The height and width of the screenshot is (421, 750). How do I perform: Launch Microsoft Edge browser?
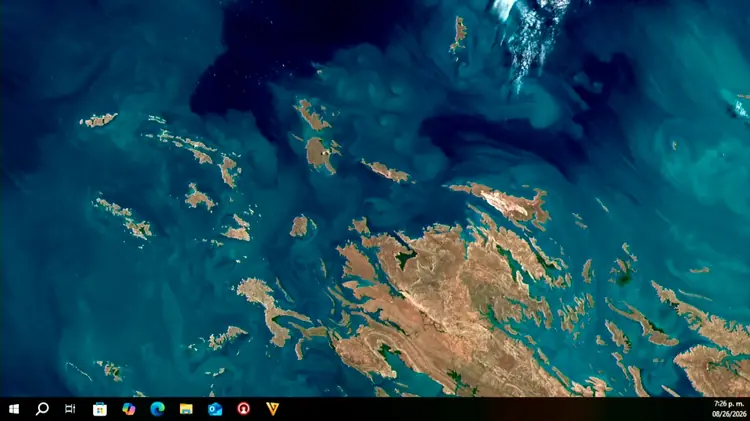pos(157,409)
